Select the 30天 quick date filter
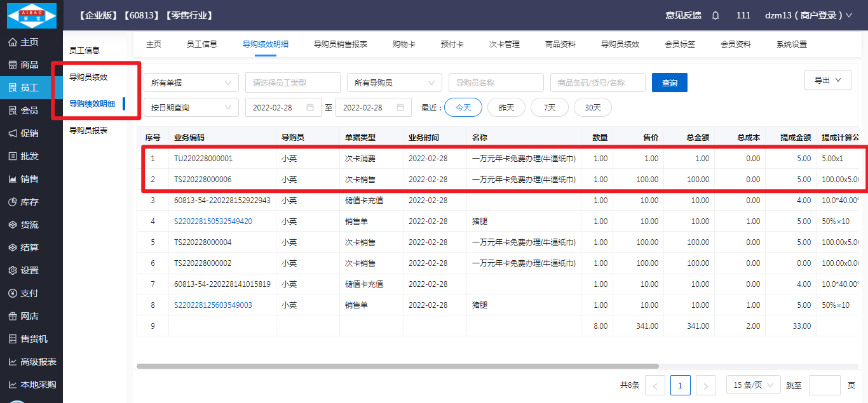The height and width of the screenshot is (403, 868). (x=592, y=107)
